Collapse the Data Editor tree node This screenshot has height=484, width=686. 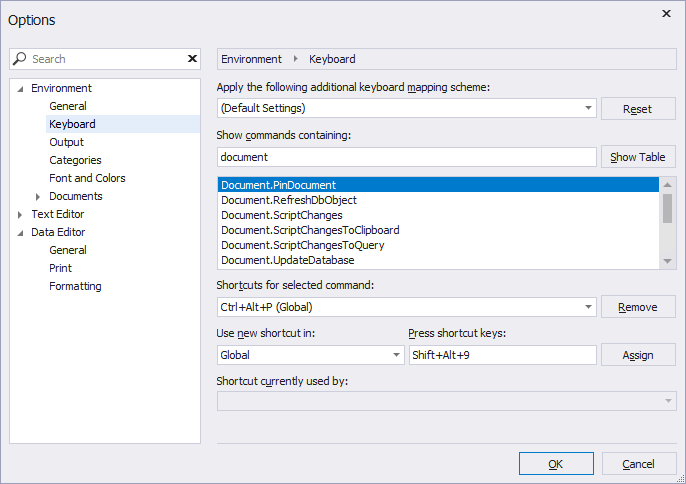click(20, 232)
